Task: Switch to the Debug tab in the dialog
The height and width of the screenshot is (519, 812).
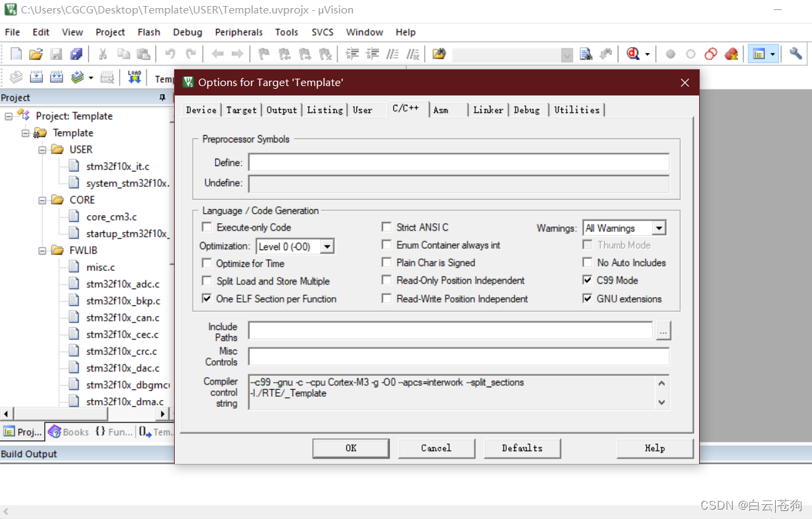Action: click(527, 110)
